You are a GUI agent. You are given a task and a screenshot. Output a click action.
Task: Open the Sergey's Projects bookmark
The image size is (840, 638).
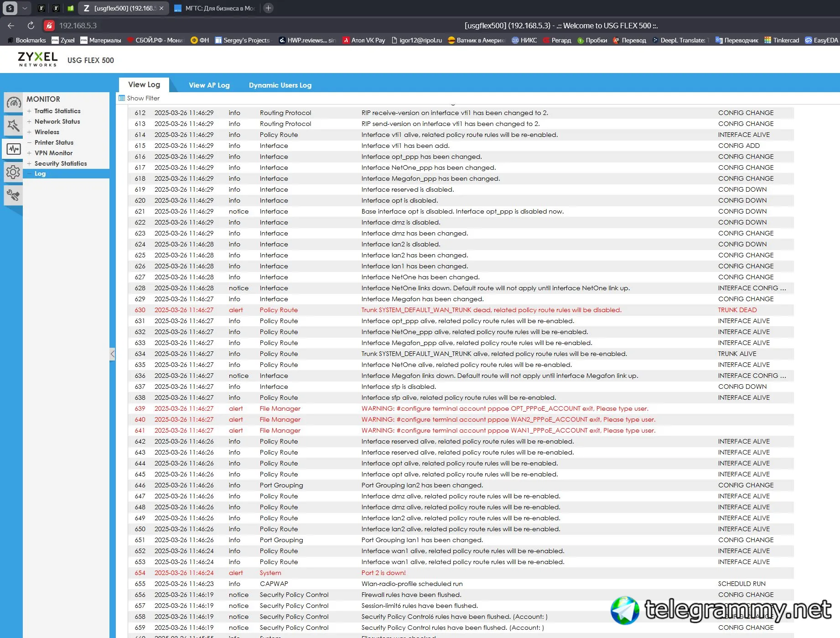pos(243,40)
